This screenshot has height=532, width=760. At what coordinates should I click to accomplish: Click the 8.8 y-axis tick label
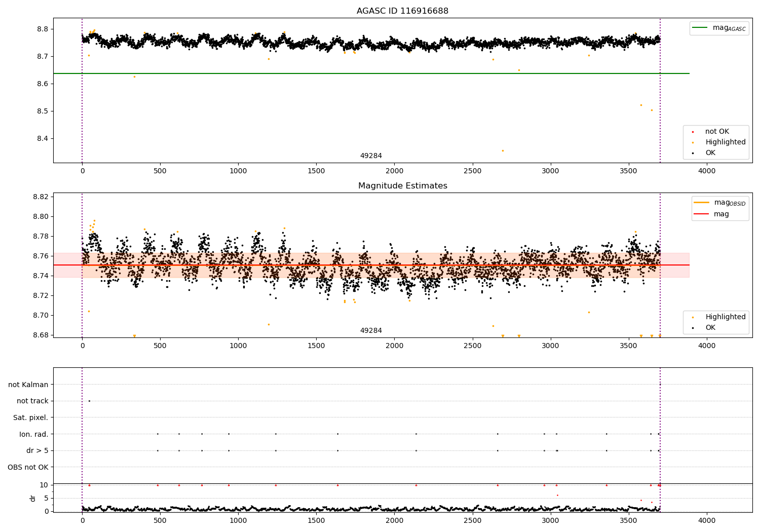pyautogui.click(x=43, y=29)
